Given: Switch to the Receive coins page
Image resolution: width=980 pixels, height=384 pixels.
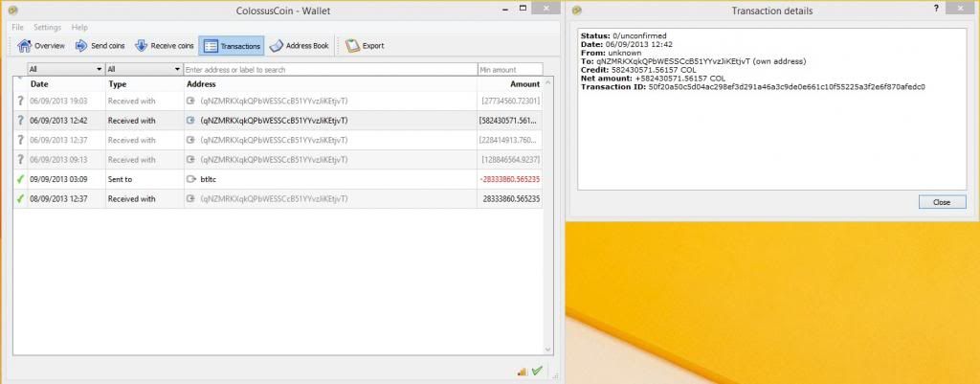Looking at the screenshot, I should pos(165,46).
